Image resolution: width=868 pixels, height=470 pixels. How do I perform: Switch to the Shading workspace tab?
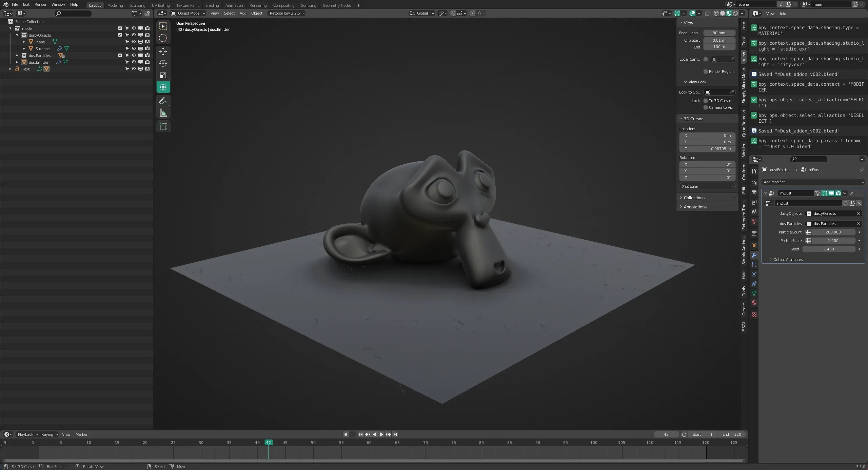pyautogui.click(x=212, y=5)
